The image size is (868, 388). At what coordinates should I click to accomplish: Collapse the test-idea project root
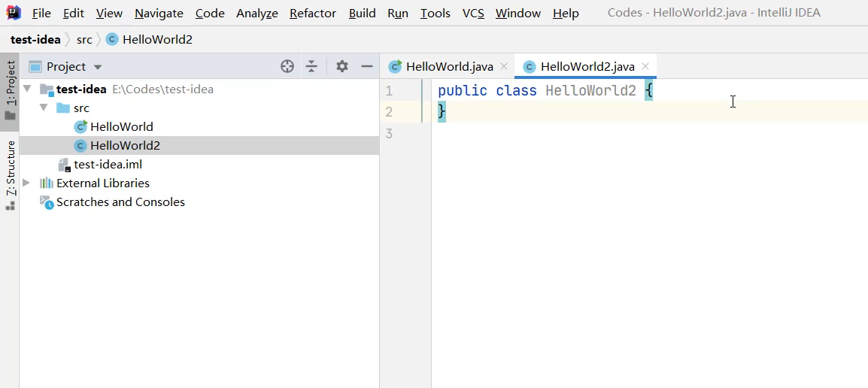pos(28,89)
